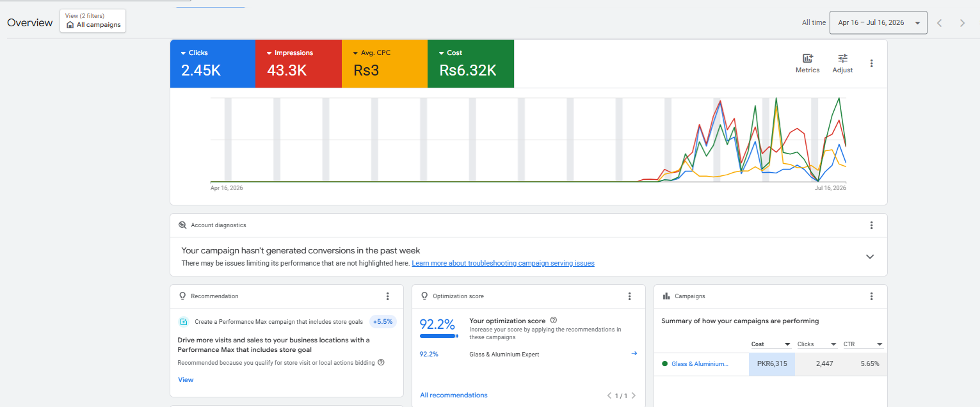The width and height of the screenshot is (980, 407).
Task: Click the Optimization score lightbulb icon
Action: [x=424, y=296]
